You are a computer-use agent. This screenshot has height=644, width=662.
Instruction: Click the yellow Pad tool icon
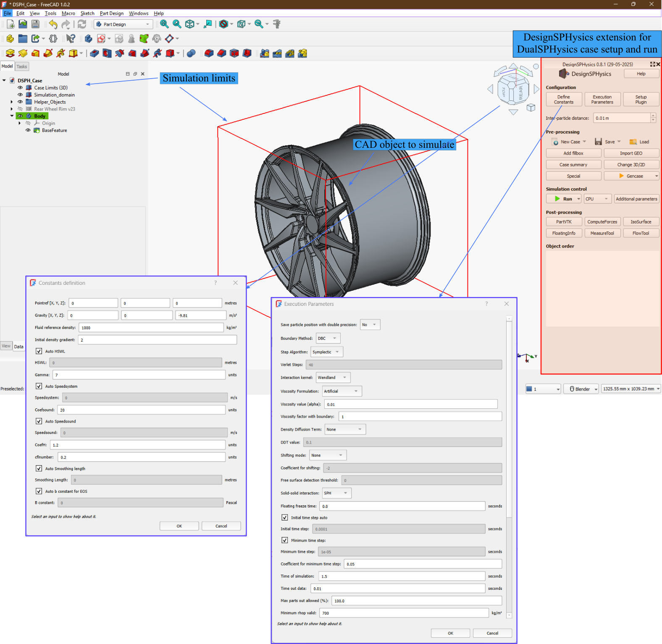pyautogui.click(x=10, y=53)
